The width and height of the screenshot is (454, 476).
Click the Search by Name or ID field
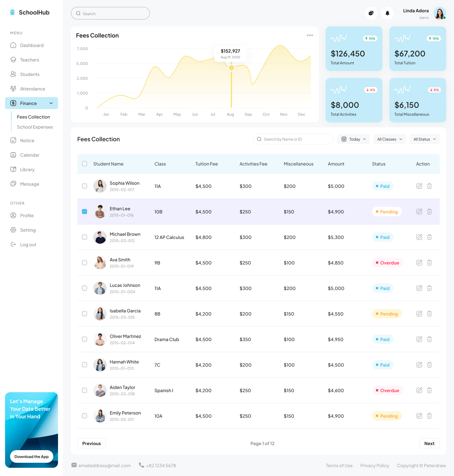click(x=293, y=139)
